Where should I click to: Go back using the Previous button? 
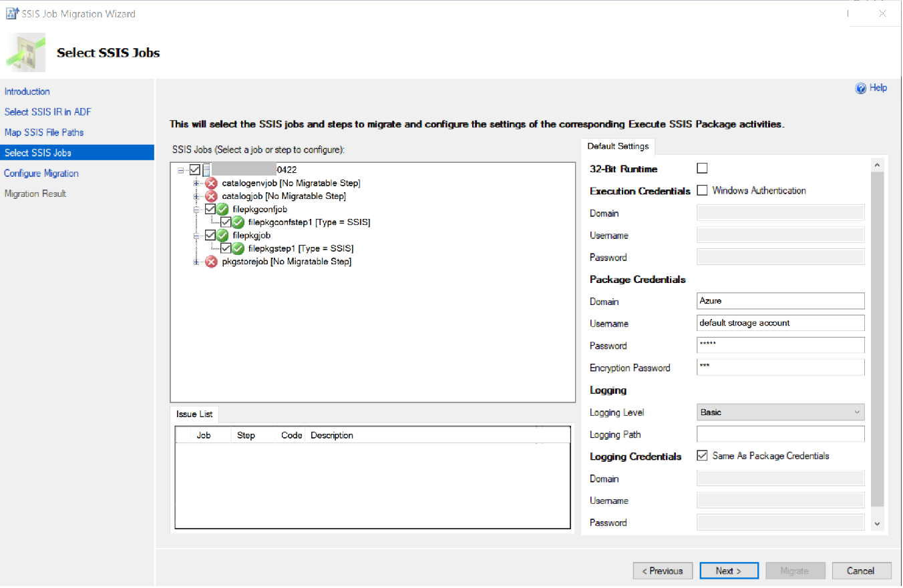click(663, 570)
